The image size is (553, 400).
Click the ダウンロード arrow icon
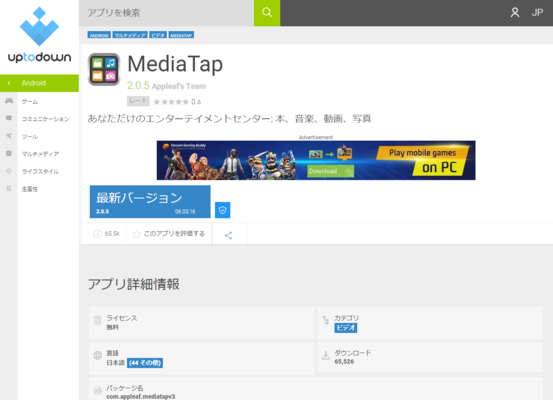(326, 355)
